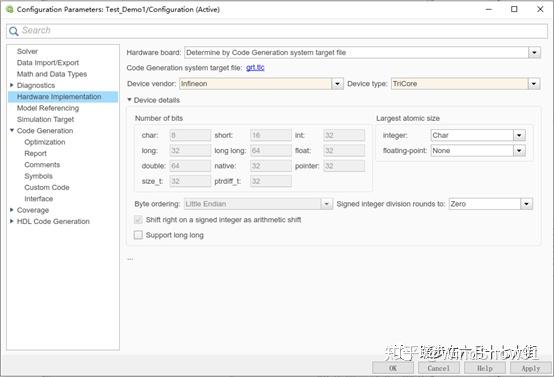Image resolution: width=554 pixels, height=377 pixels.
Task: Open Model Referencing pane
Action: pyautogui.click(x=48, y=108)
